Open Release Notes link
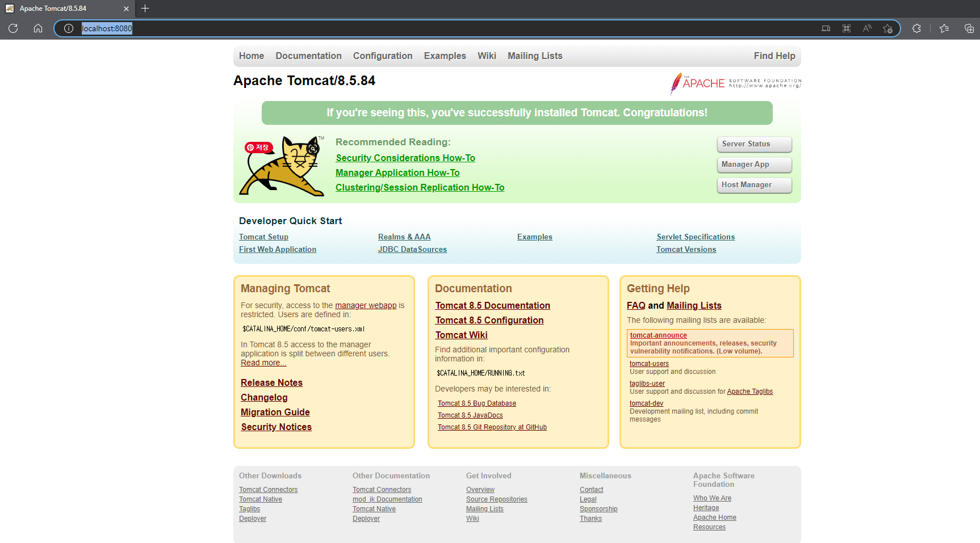980x543 pixels. (271, 382)
